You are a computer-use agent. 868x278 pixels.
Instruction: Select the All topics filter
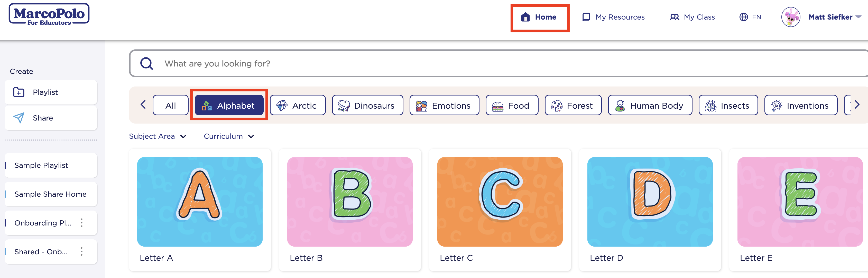[171, 105]
